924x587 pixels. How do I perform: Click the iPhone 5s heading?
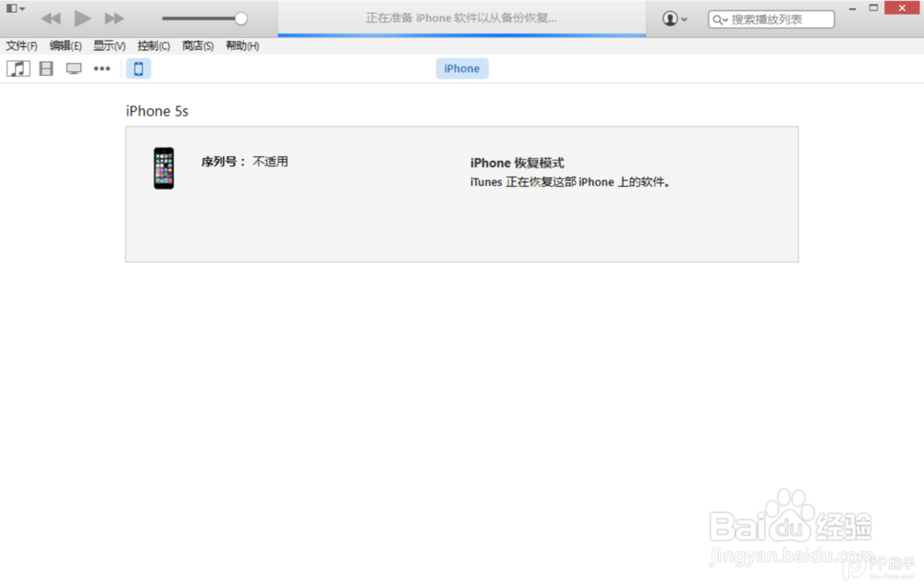(157, 111)
